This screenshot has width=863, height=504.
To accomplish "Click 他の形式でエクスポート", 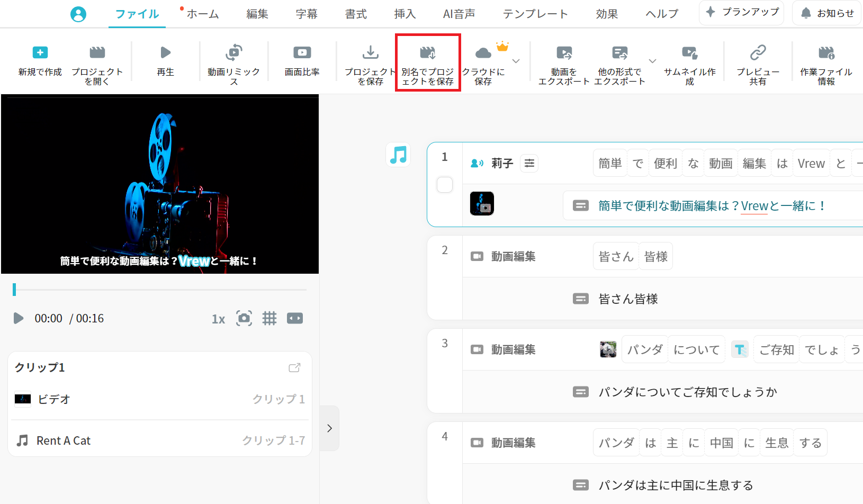I will (x=619, y=66).
